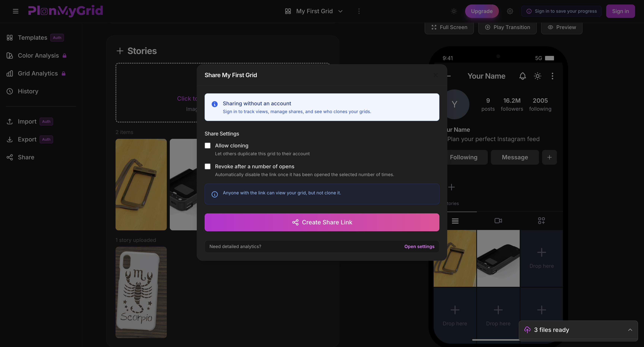Open the hamburger navigation menu

pyautogui.click(x=15, y=11)
